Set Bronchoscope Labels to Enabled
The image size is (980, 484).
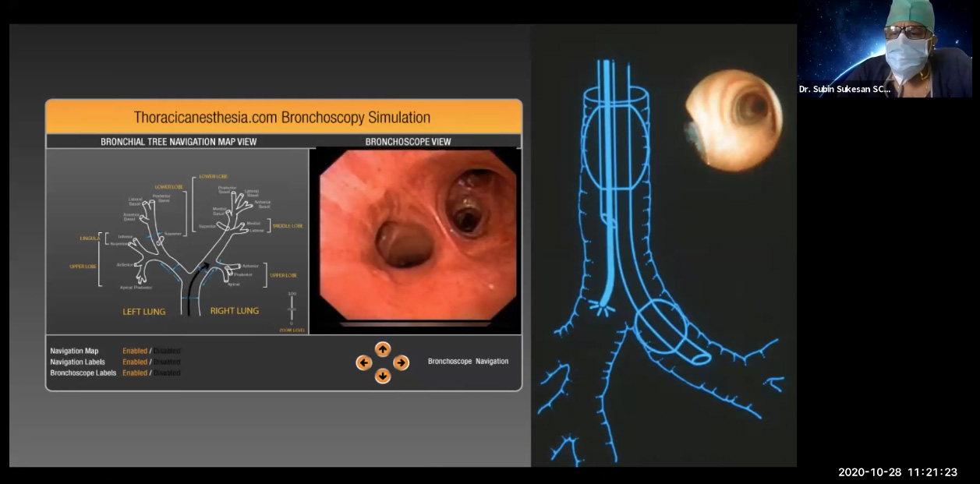(x=134, y=373)
